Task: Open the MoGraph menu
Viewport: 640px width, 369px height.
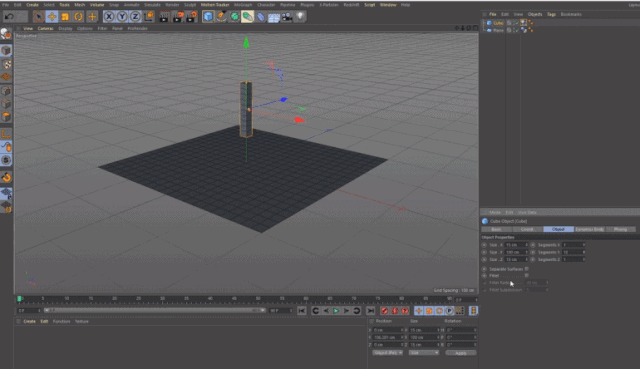Action: pyautogui.click(x=243, y=5)
